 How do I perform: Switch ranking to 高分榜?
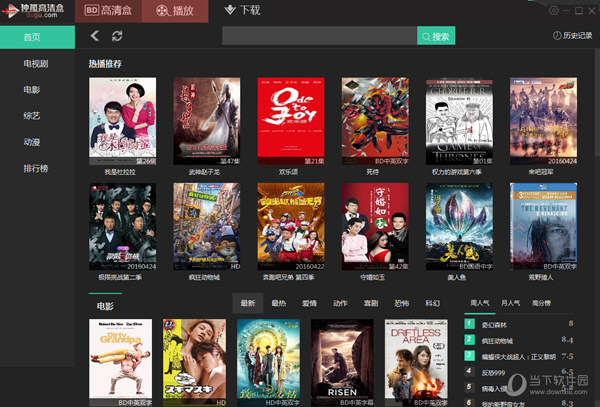[x=541, y=303]
